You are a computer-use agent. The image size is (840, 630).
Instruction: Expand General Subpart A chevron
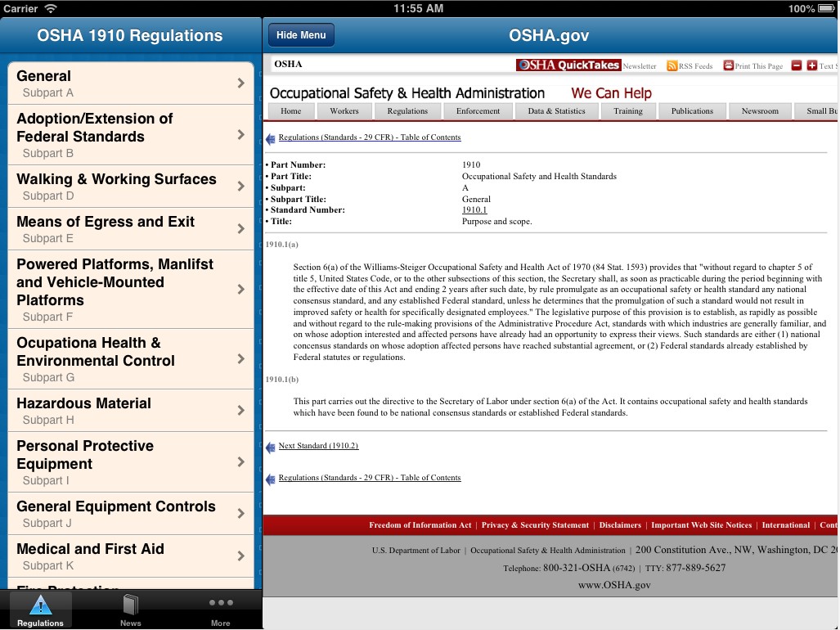click(241, 83)
